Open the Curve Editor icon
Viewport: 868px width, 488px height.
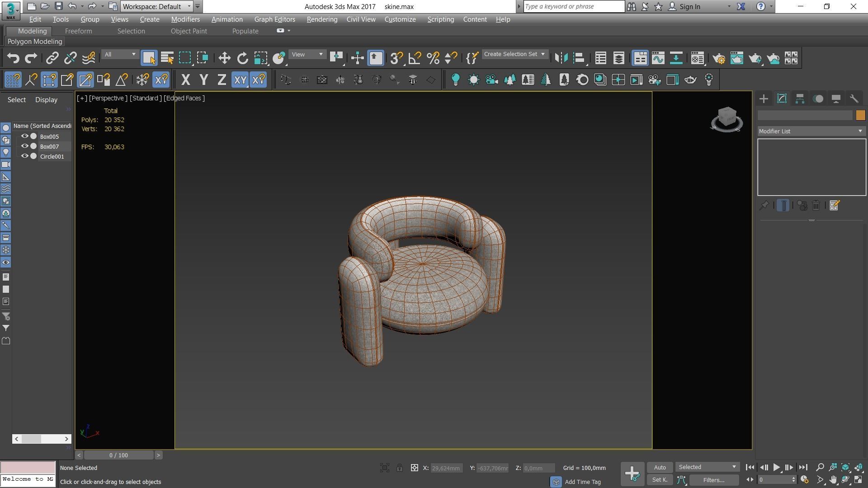[658, 58]
